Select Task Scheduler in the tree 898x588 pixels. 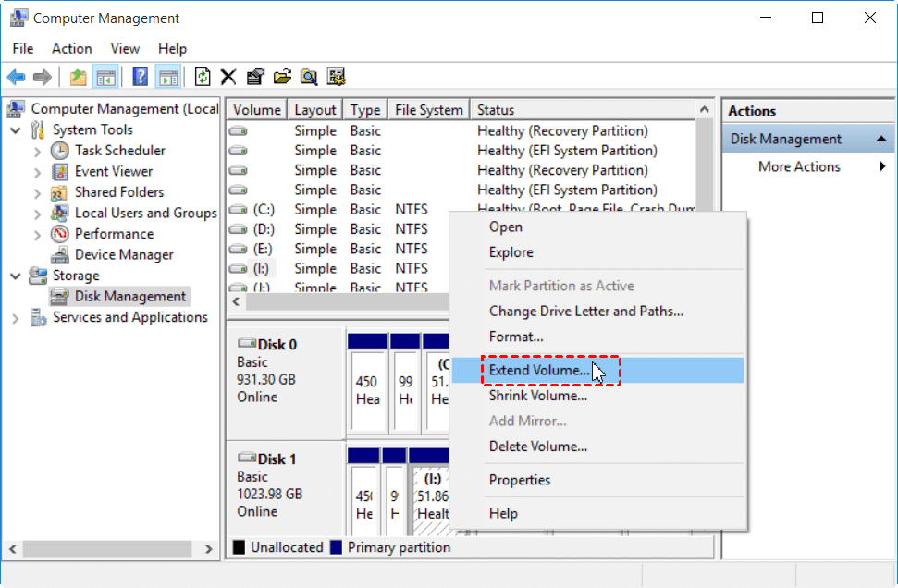119,151
